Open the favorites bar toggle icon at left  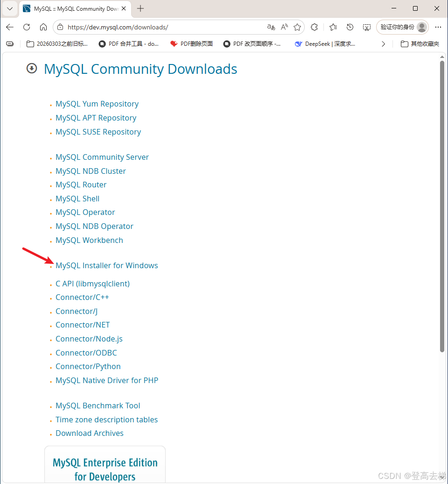click(10, 44)
